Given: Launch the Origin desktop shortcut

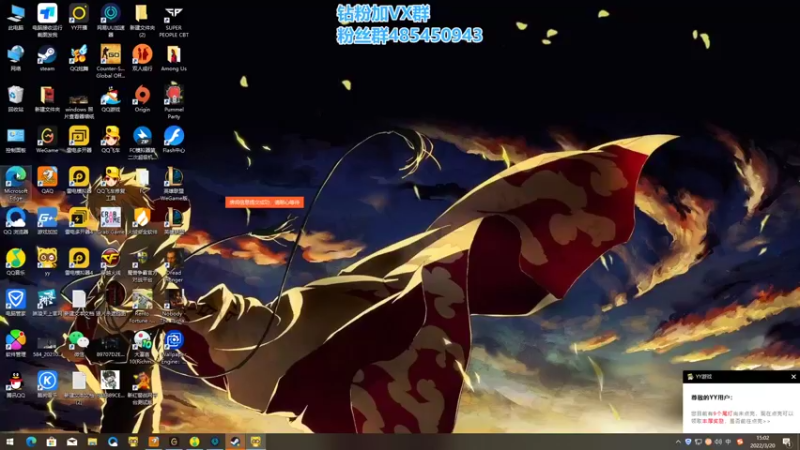Looking at the screenshot, I should point(142,98).
